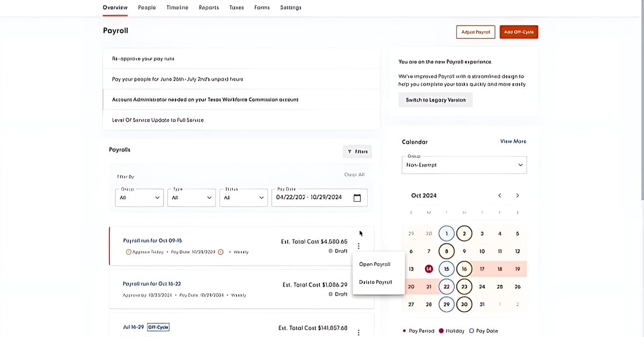644x337 pixels.
Task: Expand the Non-Exempt calendar dropdown
Action: click(x=464, y=165)
